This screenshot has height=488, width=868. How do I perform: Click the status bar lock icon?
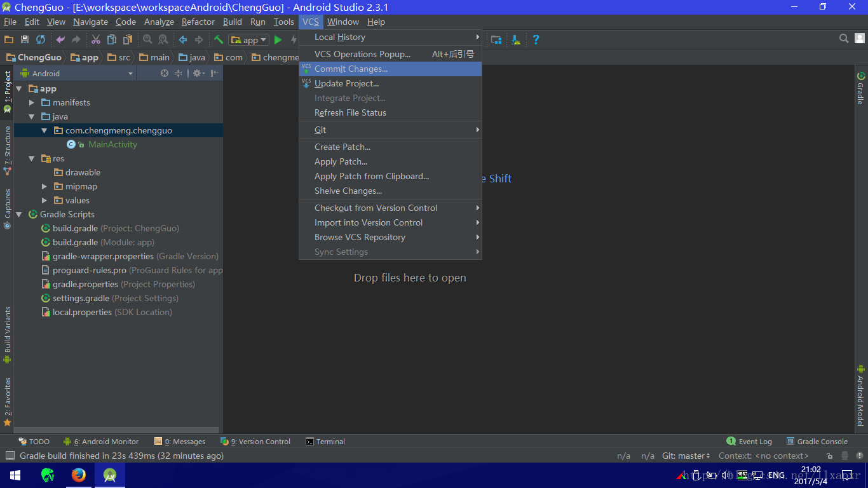pos(829,456)
